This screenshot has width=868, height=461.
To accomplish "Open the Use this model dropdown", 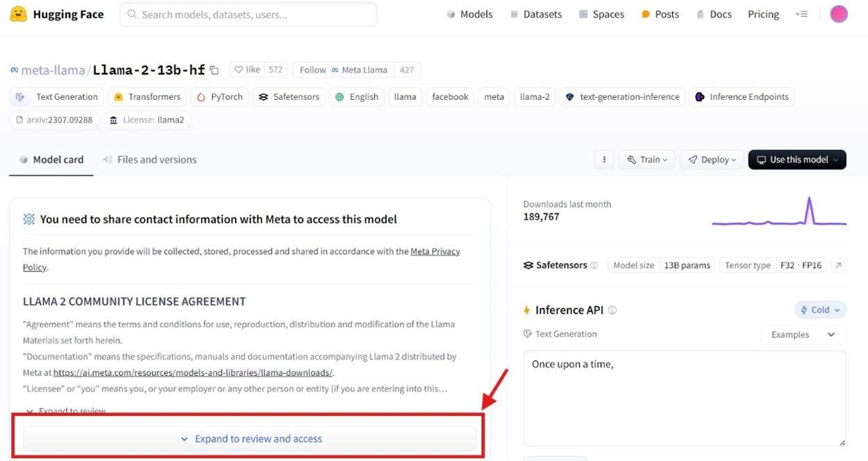I will [797, 160].
